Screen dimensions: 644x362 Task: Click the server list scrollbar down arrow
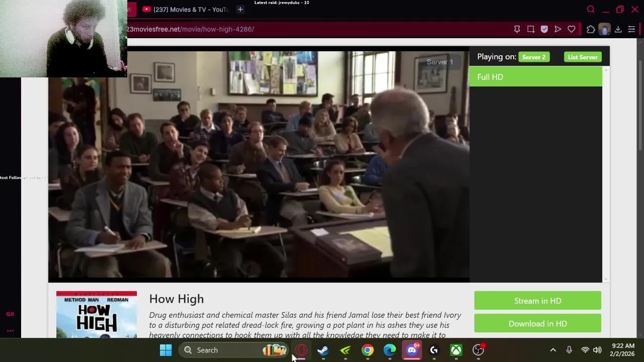(606, 279)
